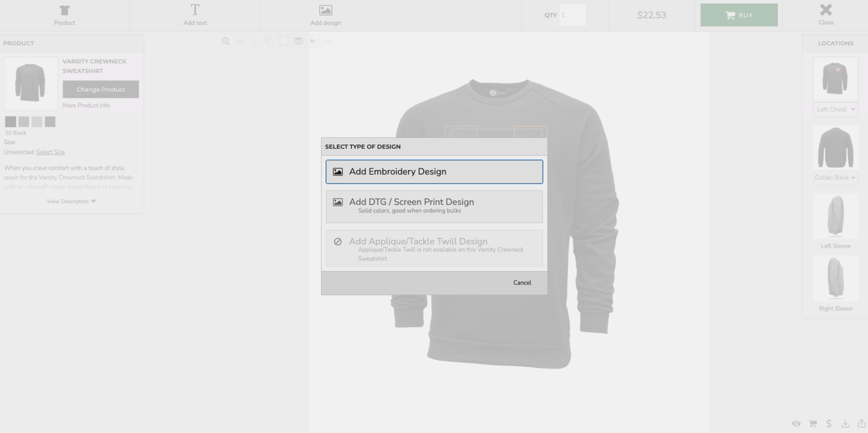Image resolution: width=868 pixels, height=433 pixels.
Task: Open the layers stack icon
Action: 298,41
